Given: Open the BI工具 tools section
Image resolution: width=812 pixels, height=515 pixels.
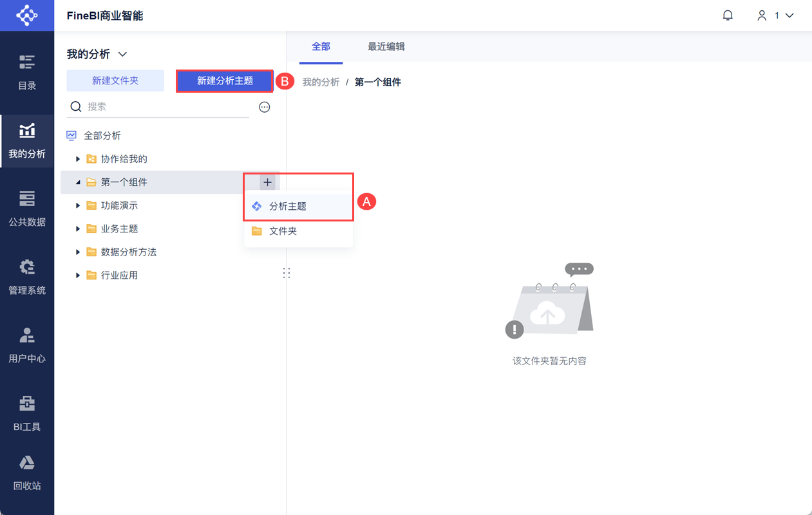Looking at the screenshot, I should point(27,413).
